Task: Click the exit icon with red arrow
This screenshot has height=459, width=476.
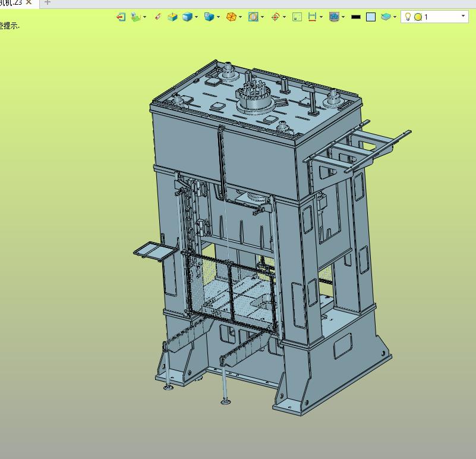Action: click(121, 17)
